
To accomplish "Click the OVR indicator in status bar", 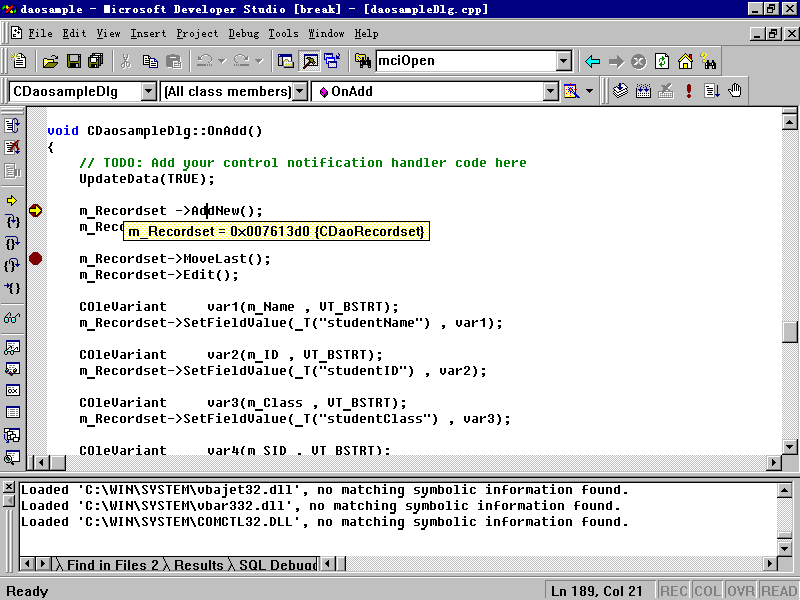I will pyautogui.click(x=740, y=591).
